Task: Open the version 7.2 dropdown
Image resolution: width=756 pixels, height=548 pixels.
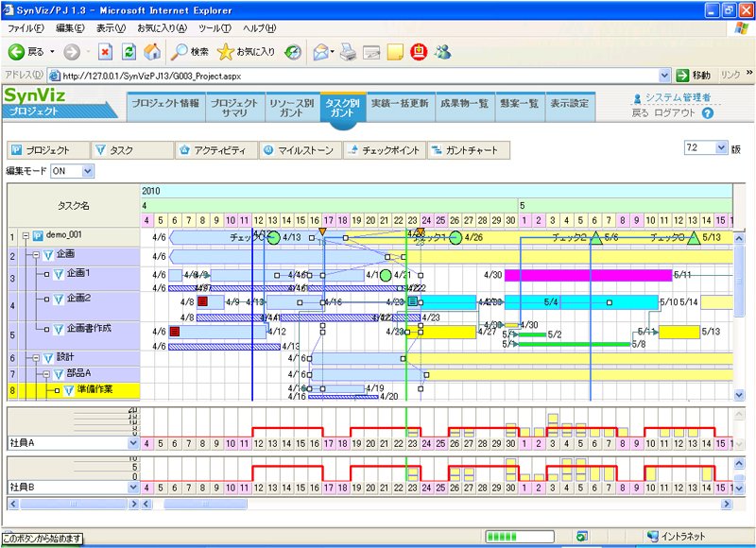Action: click(x=721, y=148)
